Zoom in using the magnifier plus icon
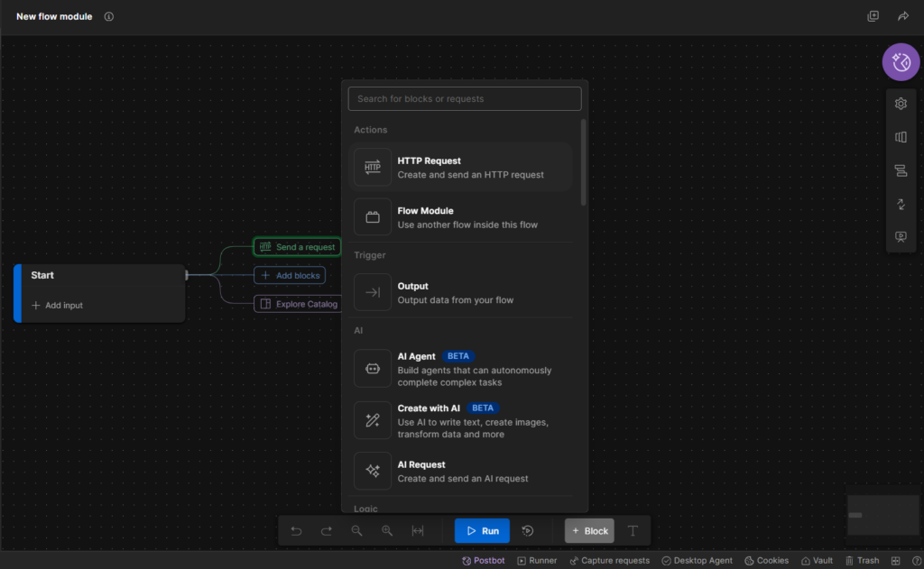The image size is (924, 569). coord(387,531)
